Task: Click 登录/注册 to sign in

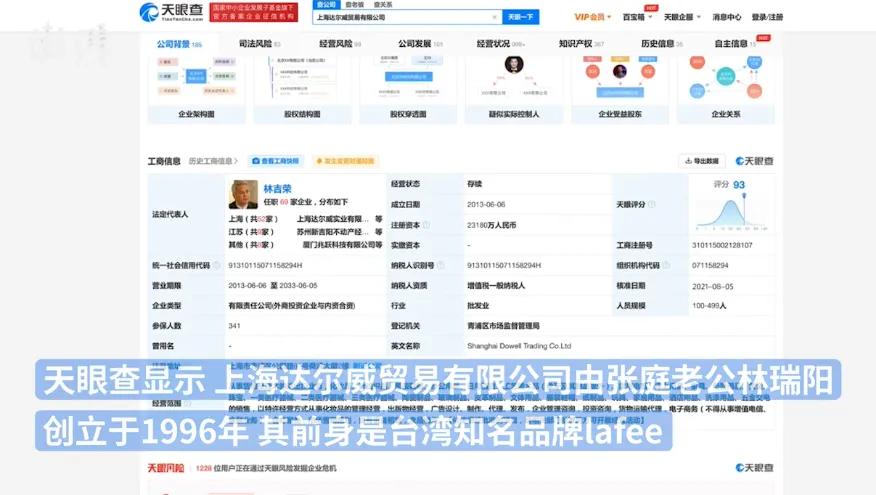Action: [767, 17]
